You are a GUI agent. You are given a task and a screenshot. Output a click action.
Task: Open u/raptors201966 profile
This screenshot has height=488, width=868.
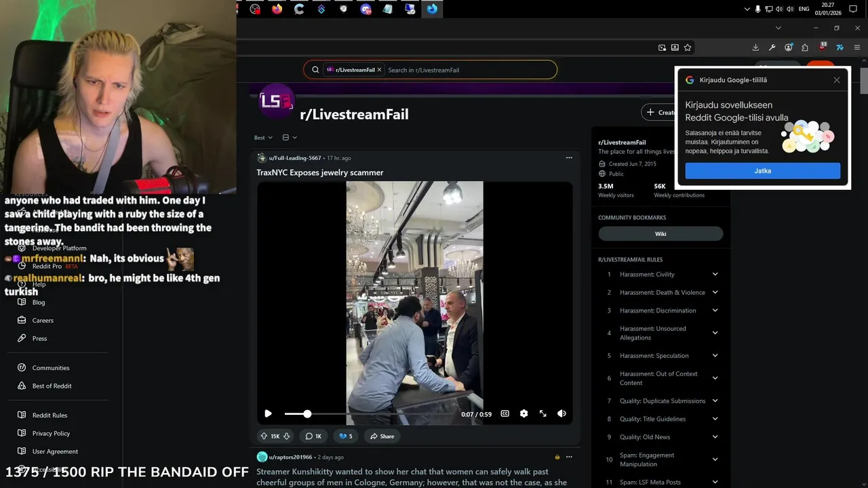pyautogui.click(x=290, y=457)
